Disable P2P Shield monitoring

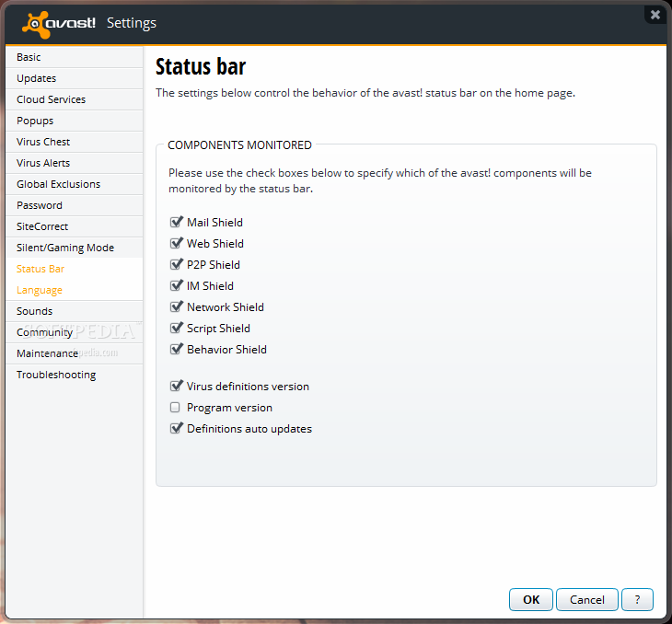[x=176, y=264]
